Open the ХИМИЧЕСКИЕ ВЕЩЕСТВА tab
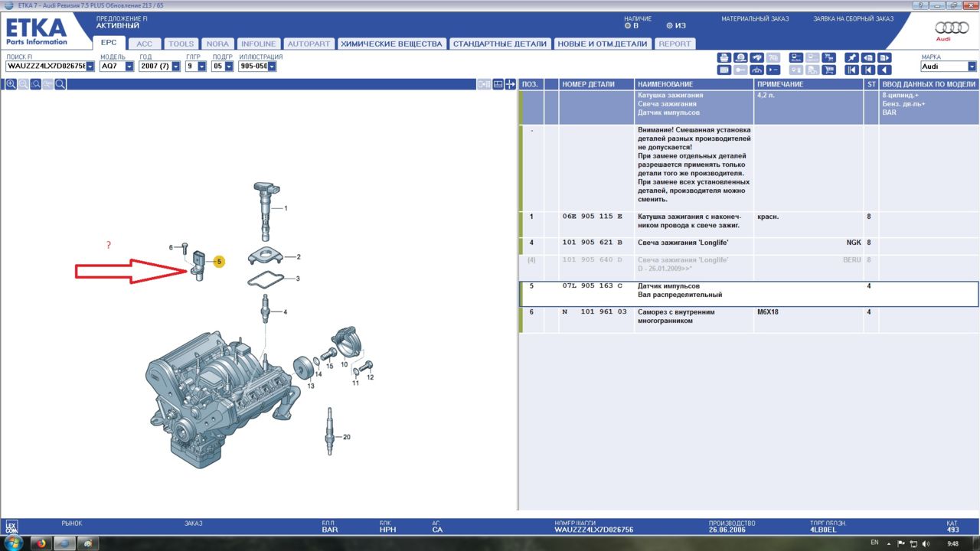980x551 pixels. click(391, 44)
